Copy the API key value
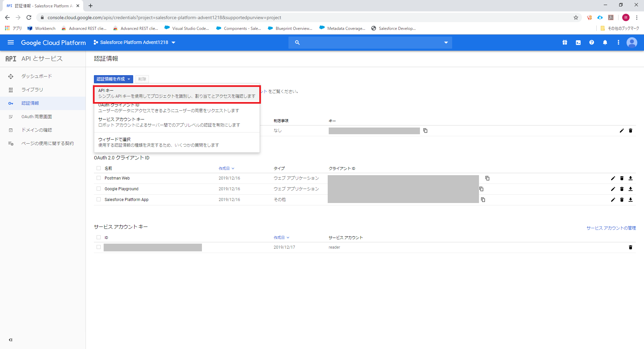Image resolution: width=644 pixels, height=349 pixels. [x=425, y=131]
